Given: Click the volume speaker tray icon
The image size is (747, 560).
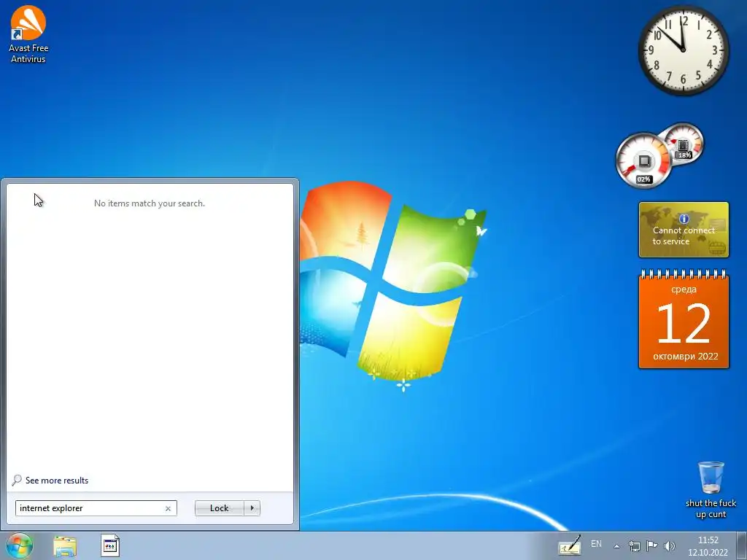Looking at the screenshot, I should 670,545.
